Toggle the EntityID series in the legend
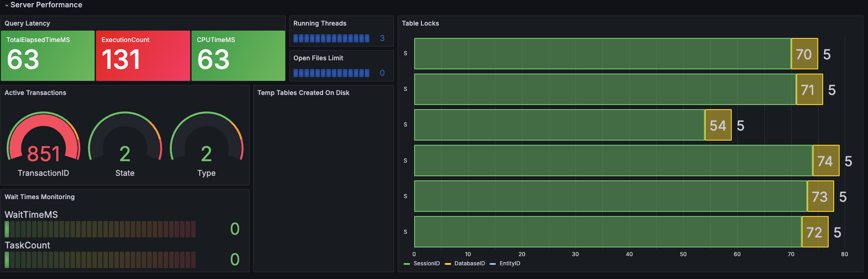 pos(509,263)
